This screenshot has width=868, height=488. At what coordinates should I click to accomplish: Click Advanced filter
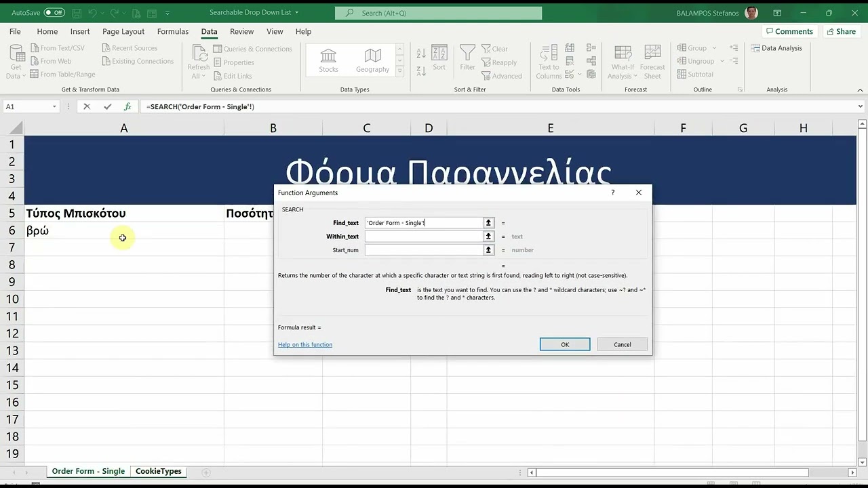point(502,76)
